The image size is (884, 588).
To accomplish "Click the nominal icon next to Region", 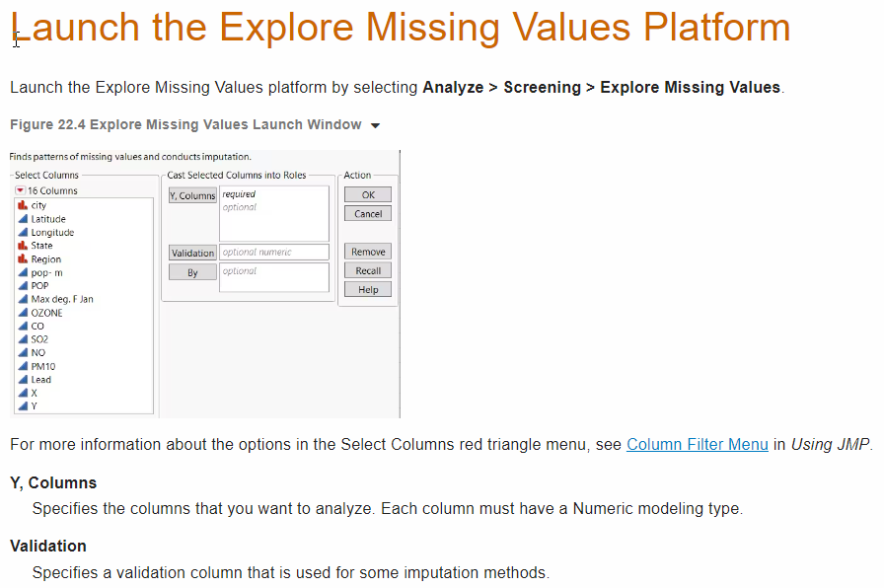I will tap(23, 258).
